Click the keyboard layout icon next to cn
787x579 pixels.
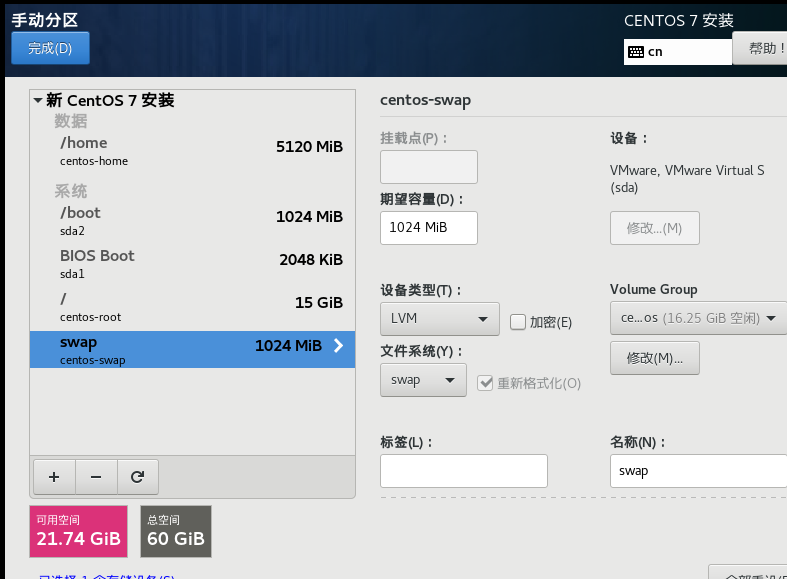[635, 52]
